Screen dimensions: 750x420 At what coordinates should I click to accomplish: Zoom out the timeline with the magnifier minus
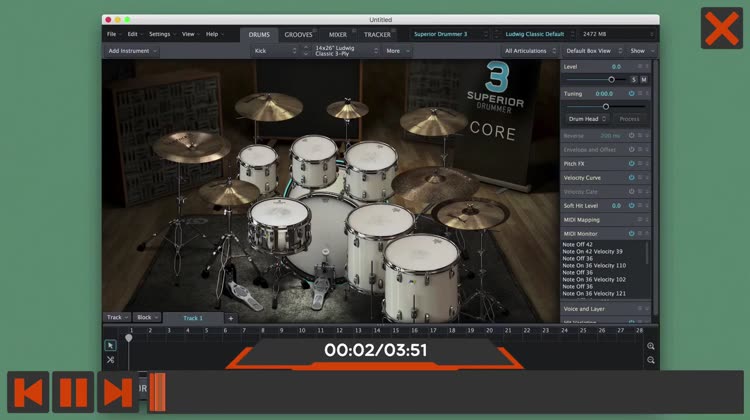pyautogui.click(x=651, y=360)
